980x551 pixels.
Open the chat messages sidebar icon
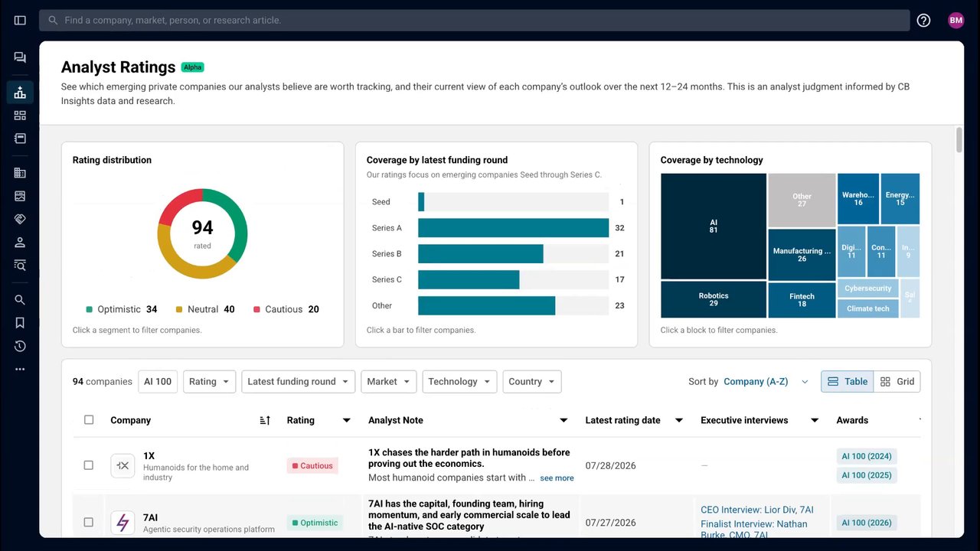pyautogui.click(x=20, y=57)
